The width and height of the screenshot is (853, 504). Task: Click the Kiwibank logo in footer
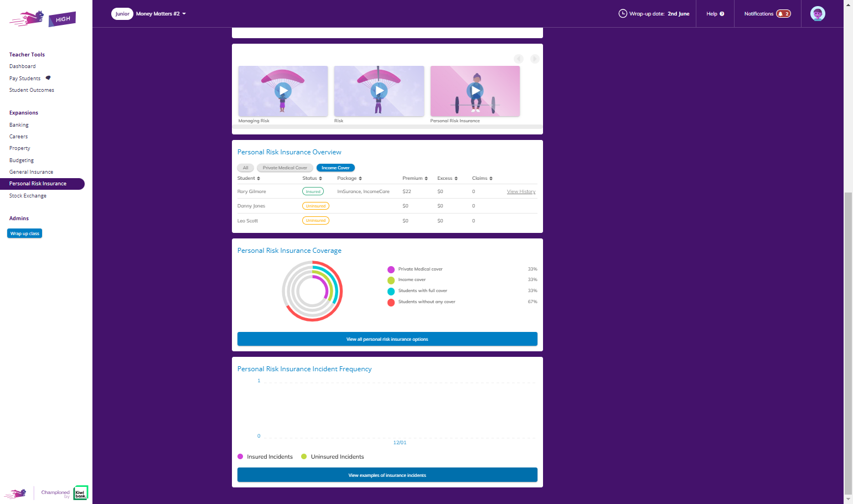[x=81, y=492]
